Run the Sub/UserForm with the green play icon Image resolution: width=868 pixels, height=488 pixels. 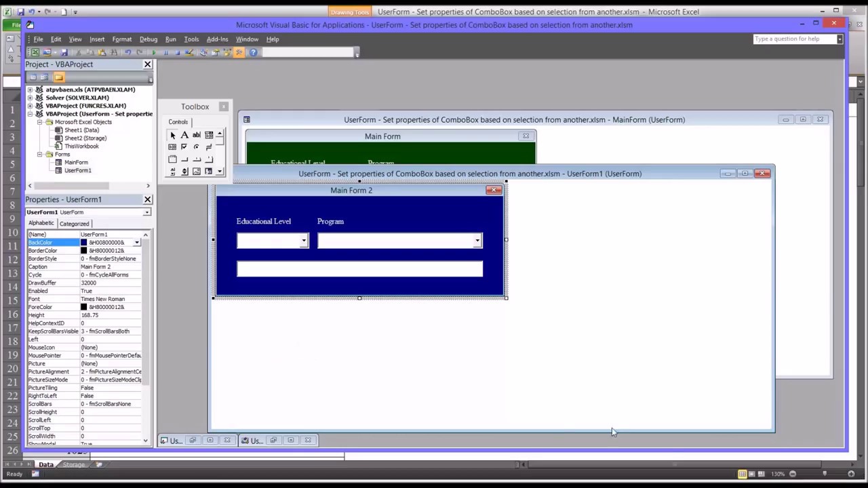click(x=154, y=52)
